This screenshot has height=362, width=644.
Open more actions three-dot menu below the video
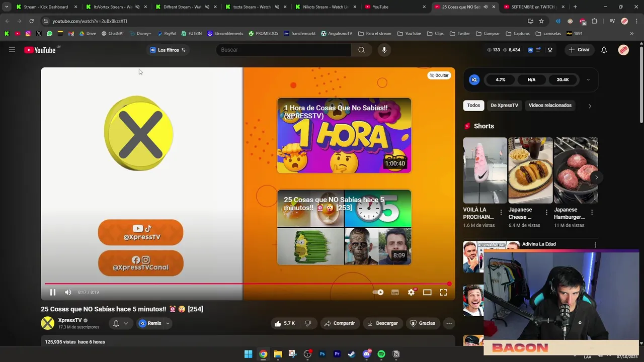[449, 323]
